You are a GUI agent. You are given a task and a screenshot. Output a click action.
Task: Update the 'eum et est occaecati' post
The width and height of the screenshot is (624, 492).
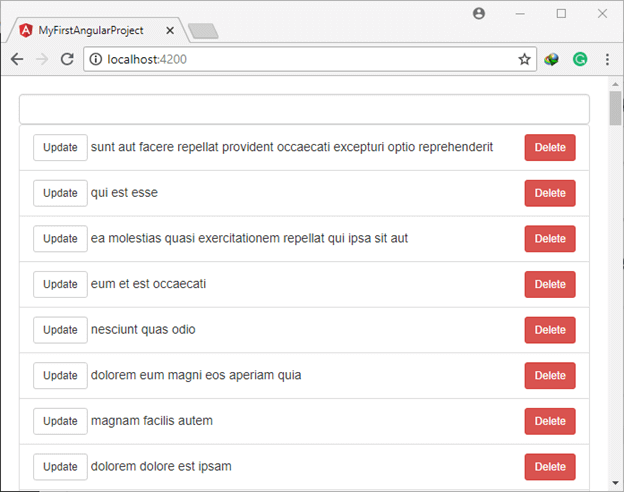click(60, 284)
